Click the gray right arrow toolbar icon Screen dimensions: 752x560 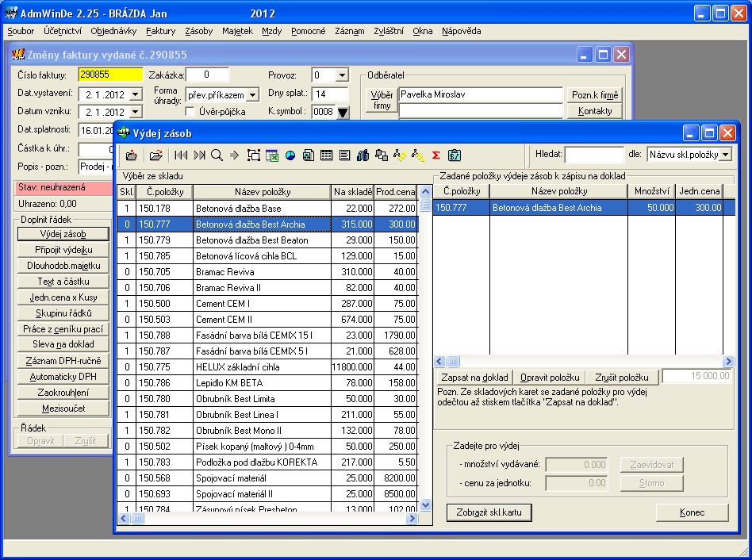tap(235, 155)
